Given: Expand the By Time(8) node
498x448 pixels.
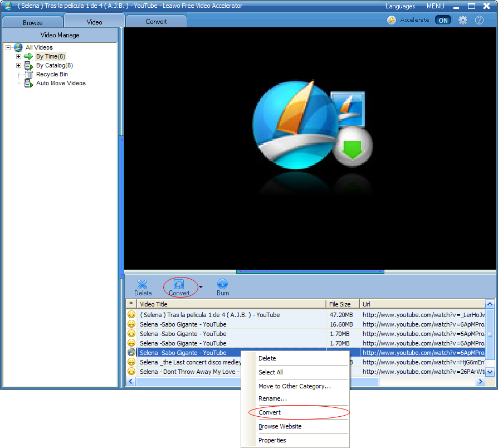Looking at the screenshot, I should click(x=19, y=56).
